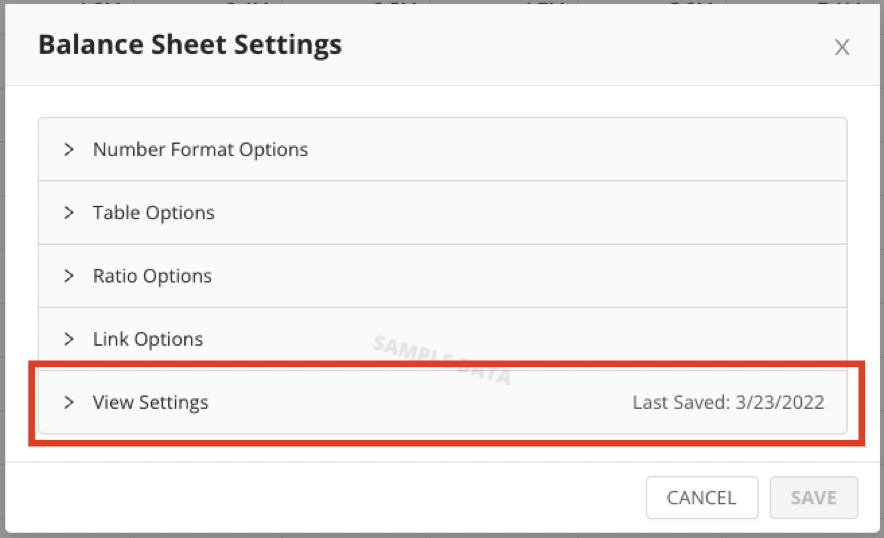Click chevron arrow beside Number Format Options
This screenshot has height=538, width=884.
(69, 149)
